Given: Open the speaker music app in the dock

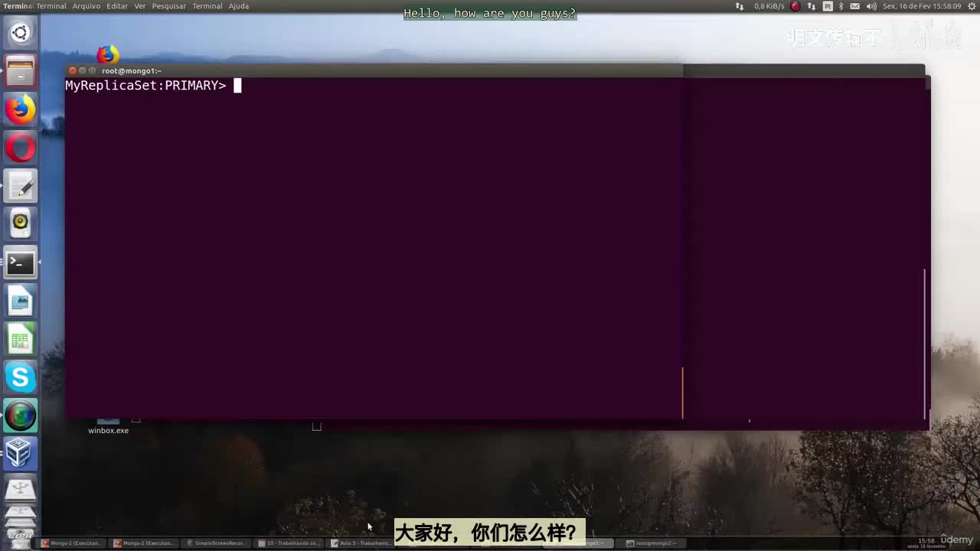Looking at the screenshot, I should click(x=20, y=224).
